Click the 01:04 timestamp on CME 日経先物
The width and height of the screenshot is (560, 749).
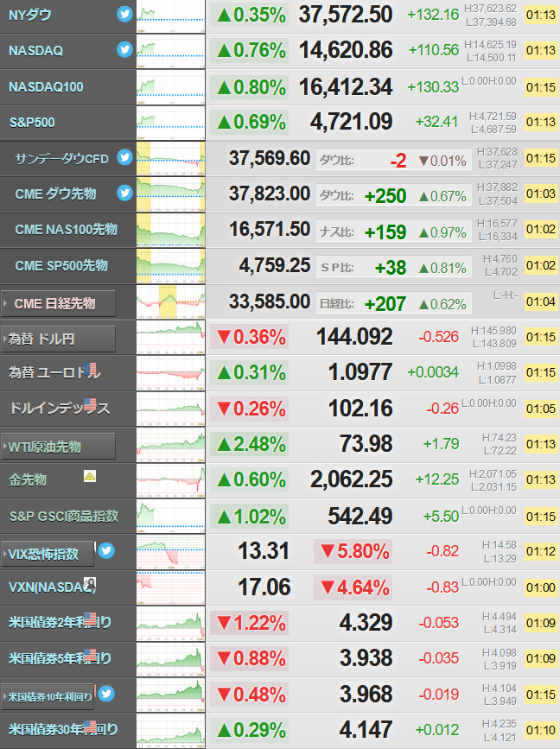coord(541,302)
